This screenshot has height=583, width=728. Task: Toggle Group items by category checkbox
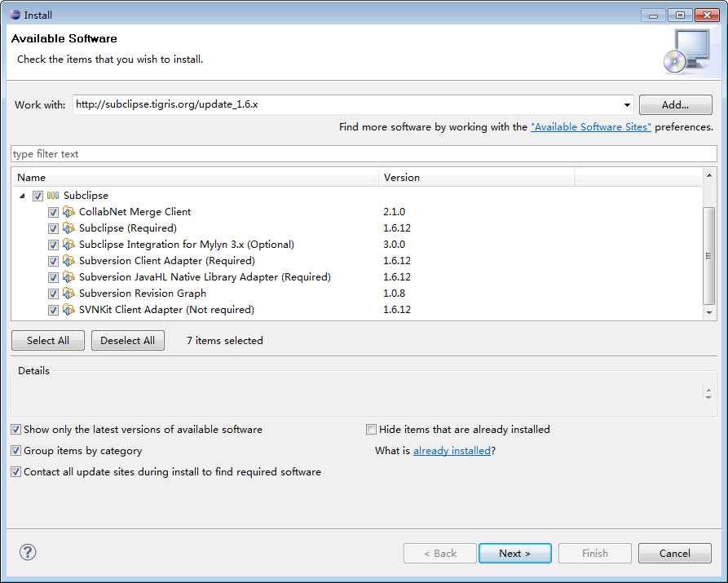[x=16, y=451]
